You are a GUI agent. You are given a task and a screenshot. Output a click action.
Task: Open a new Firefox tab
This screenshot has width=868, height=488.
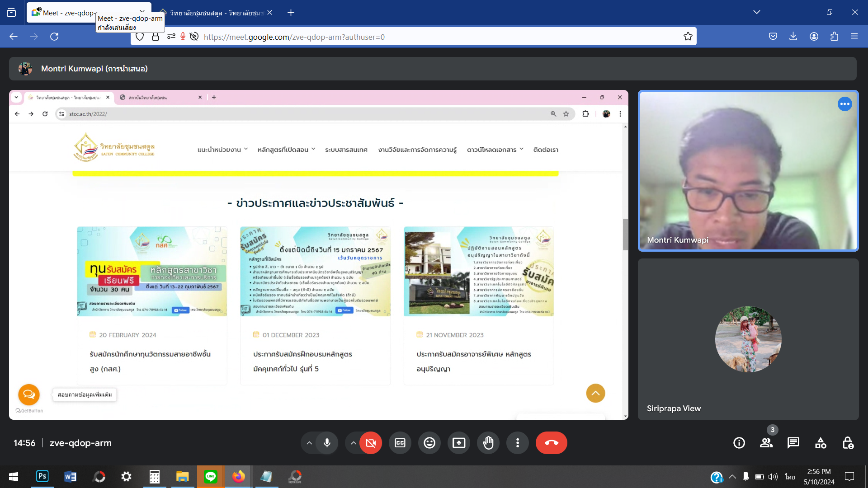point(291,13)
